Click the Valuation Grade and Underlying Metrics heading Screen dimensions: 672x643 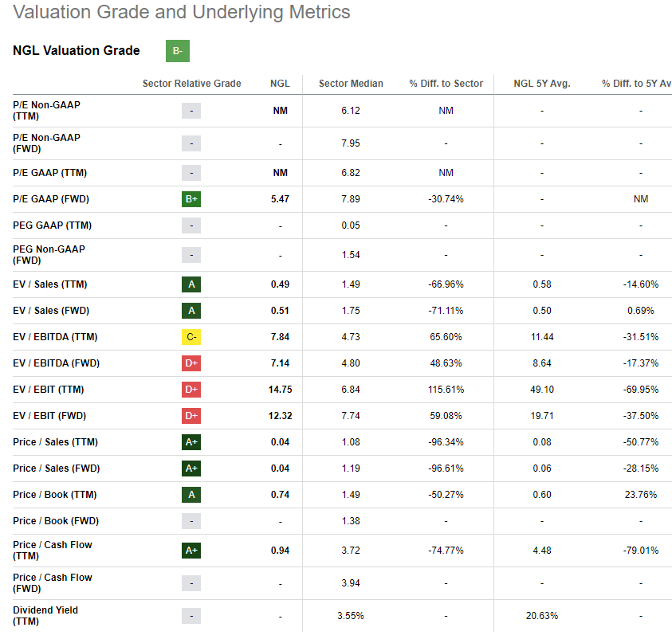tap(182, 13)
